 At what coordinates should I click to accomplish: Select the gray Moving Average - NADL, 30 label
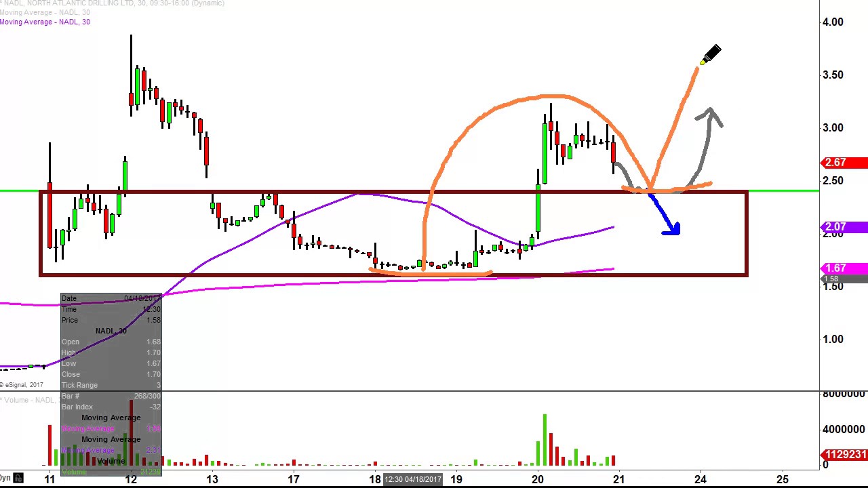(x=45, y=12)
